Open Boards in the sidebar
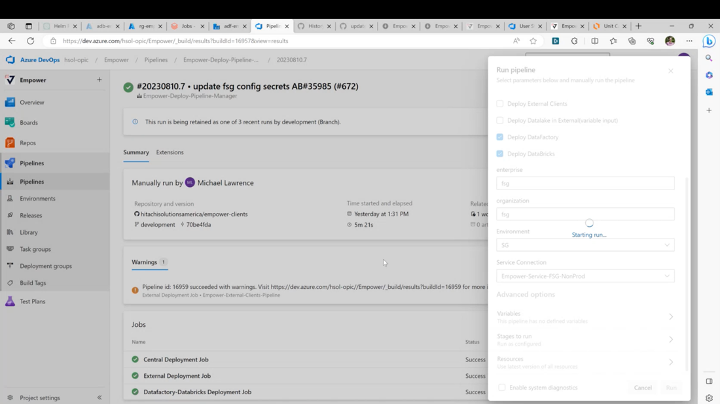Screen dimensions: 720x404 pos(28,123)
